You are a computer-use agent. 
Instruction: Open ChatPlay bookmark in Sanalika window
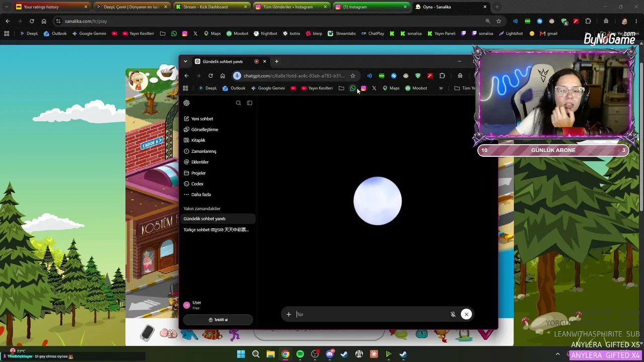[372, 34]
